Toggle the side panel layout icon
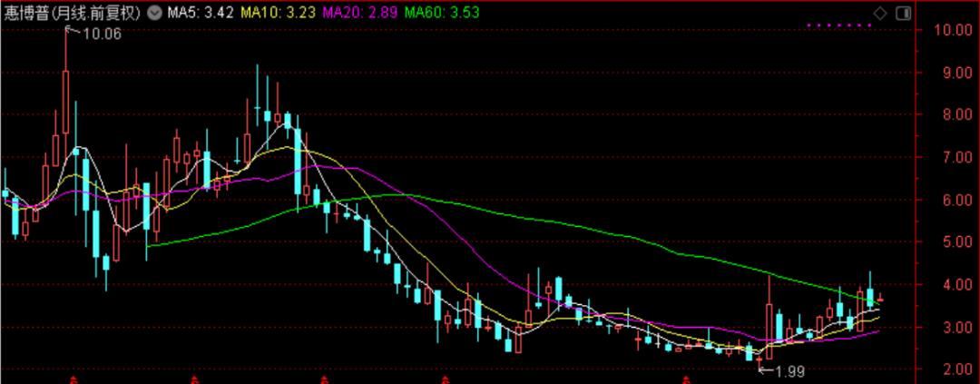The width and height of the screenshot is (980, 384). point(903,13)
